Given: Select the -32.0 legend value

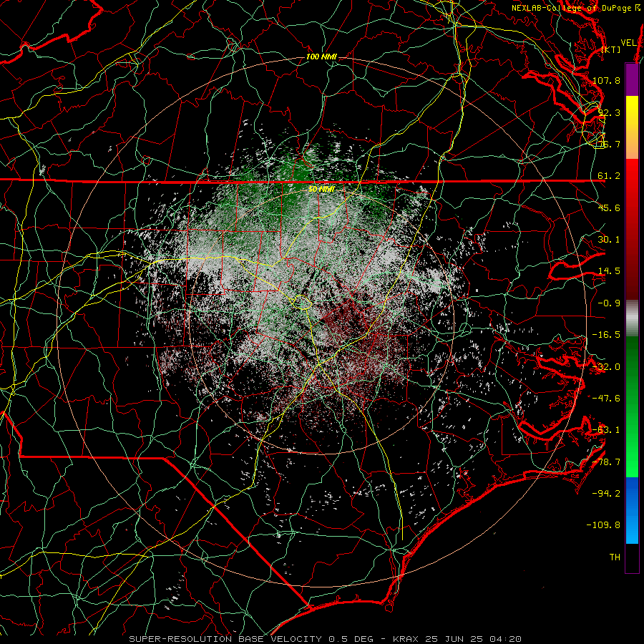Looking at the screenshot, I should [x=606, y=367].
